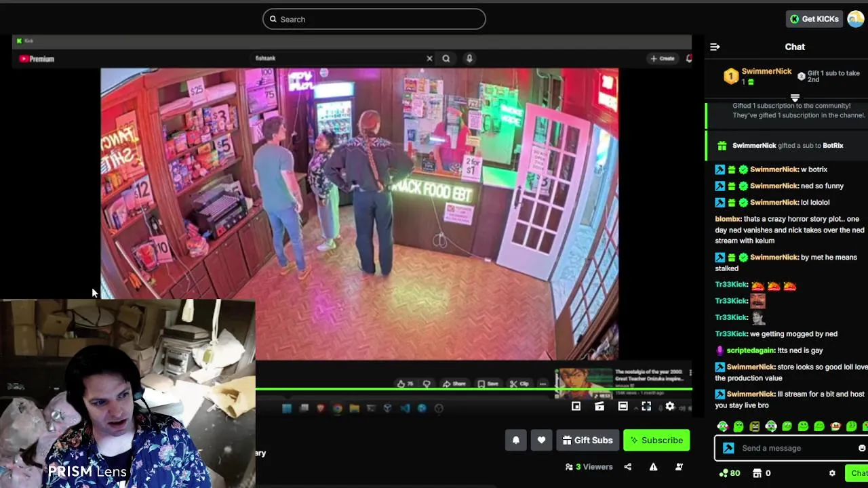Click the Windows Start icon in streamed taskbar
The image size is (868, 488).
287,408
